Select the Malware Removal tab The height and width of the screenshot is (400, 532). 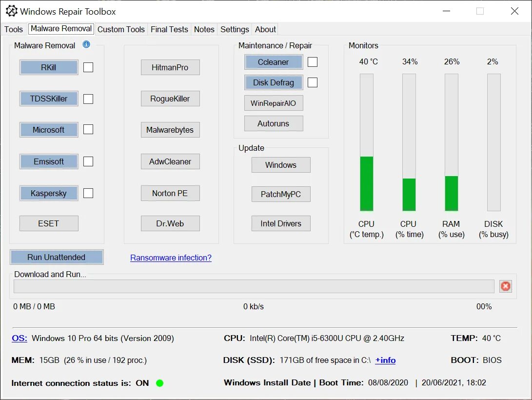pyautogui.click(x=61, y=28)
